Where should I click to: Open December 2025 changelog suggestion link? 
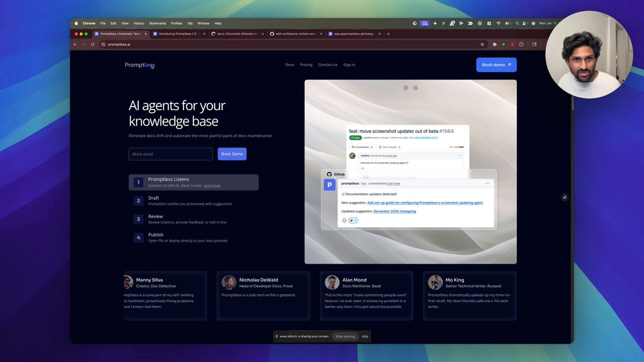click(394, 211)
